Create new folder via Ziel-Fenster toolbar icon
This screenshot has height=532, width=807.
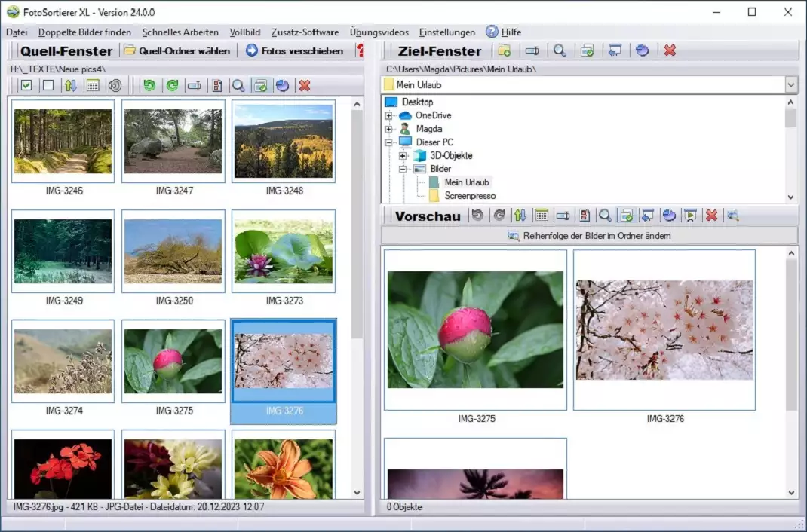[x=504, y=50]
